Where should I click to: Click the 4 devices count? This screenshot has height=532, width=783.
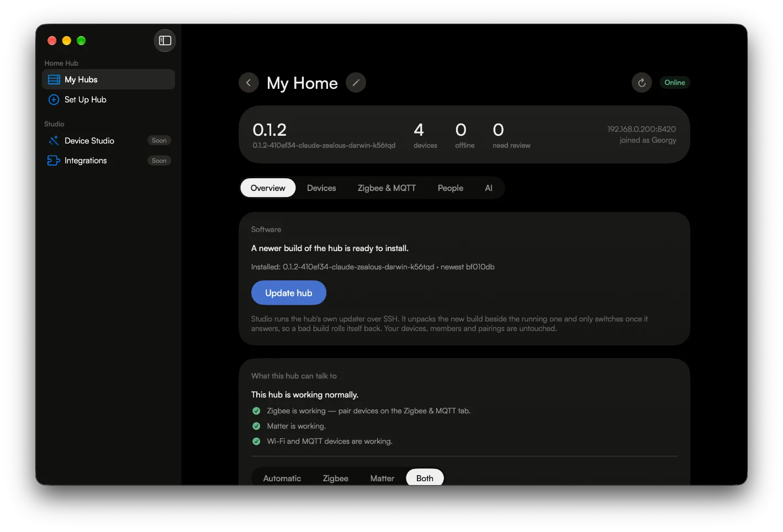click(x=425, y=135)
